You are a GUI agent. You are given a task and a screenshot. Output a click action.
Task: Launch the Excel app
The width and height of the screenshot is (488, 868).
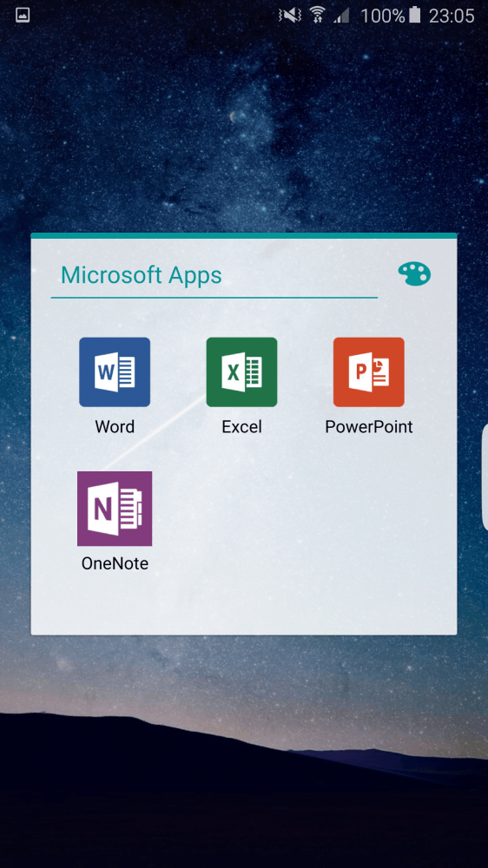point(241,372)
